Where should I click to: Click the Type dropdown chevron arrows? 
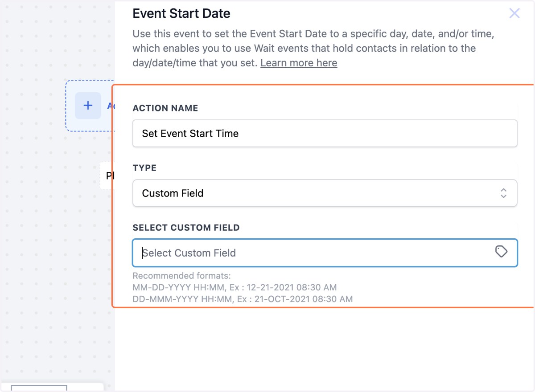(x=503, y=193)
